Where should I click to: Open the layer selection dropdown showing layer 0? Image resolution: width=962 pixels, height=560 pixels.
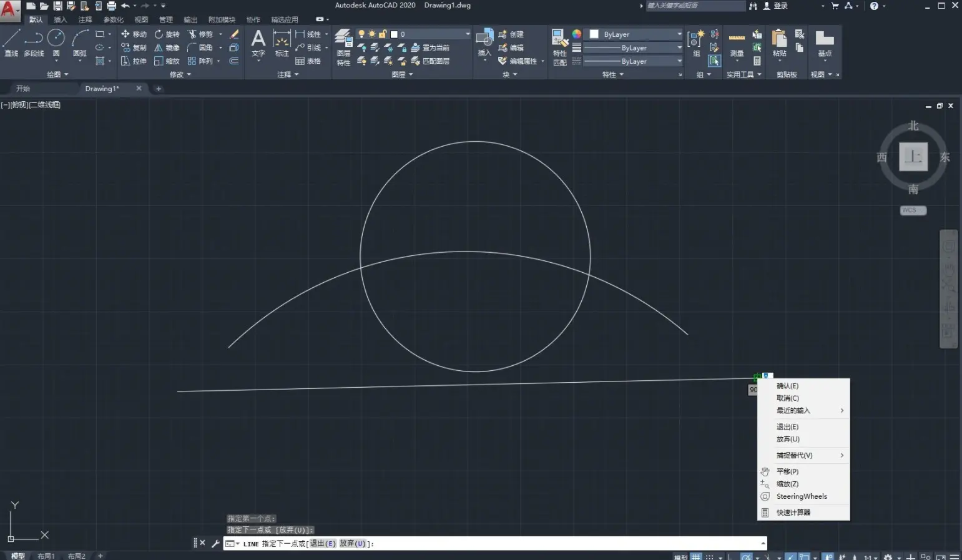coord(467,34)
